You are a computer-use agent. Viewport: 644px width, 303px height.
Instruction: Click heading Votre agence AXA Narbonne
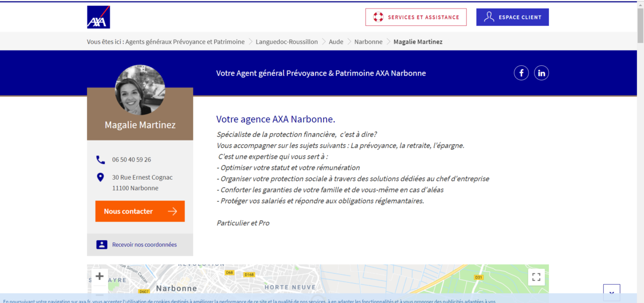275,119
